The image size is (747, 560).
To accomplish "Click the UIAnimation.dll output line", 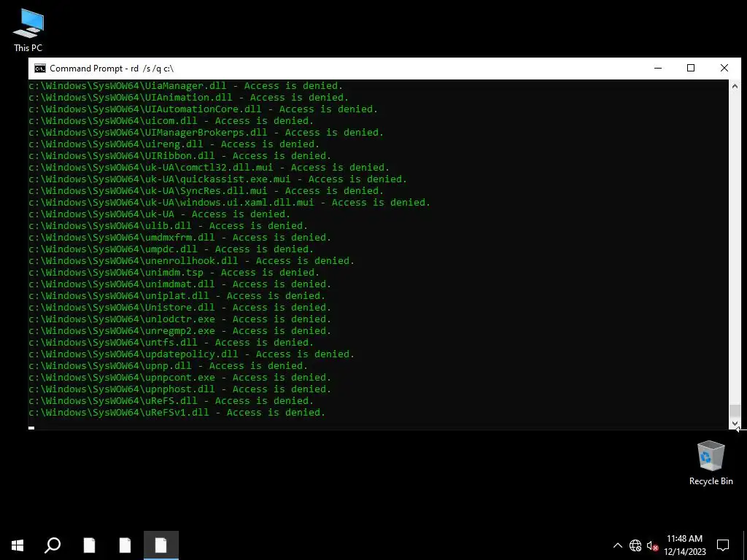I will click(x=189, y=98).
